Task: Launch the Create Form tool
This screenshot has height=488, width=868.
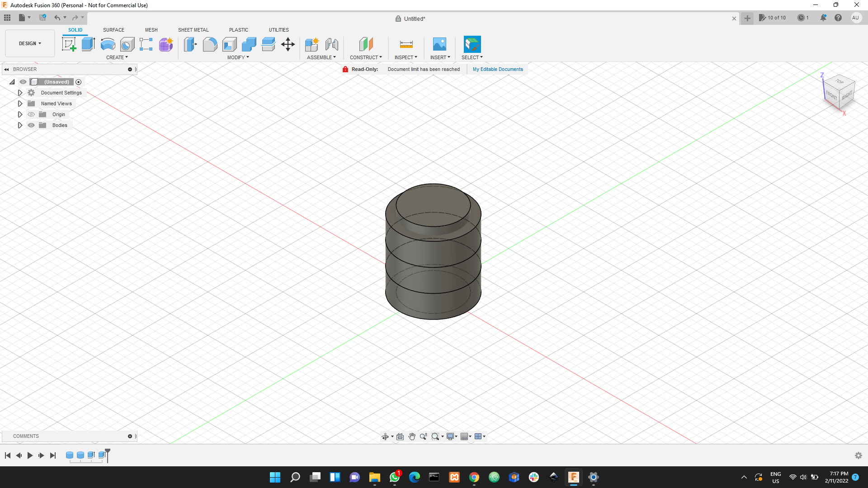Action: click(x=166, y=44)
